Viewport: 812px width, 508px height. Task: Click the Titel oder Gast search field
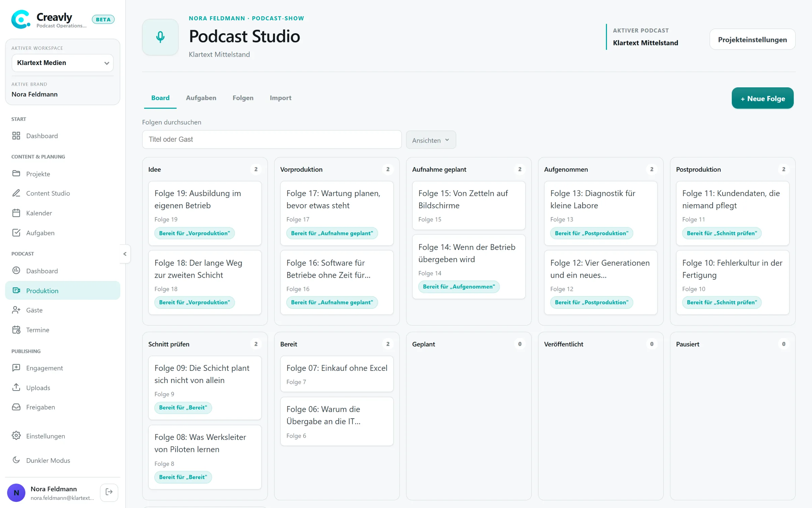coord(272,140)
